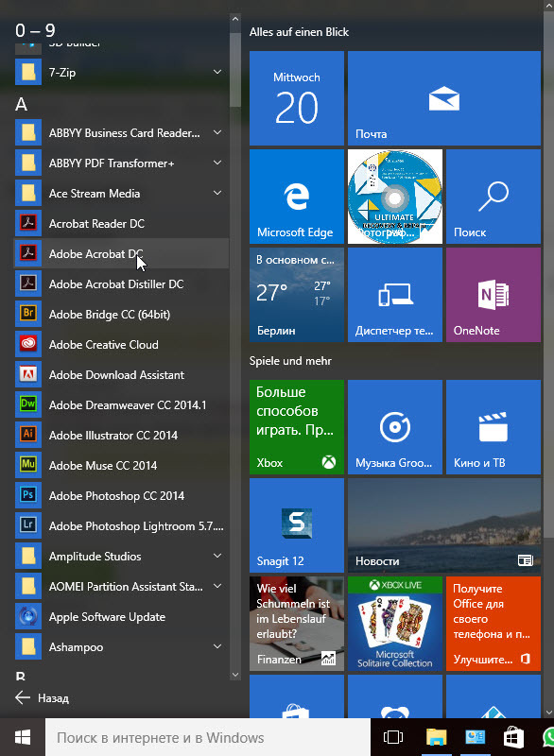Open the Finanzen finance tile
554x756 pixels.
(x=297, y=624)
